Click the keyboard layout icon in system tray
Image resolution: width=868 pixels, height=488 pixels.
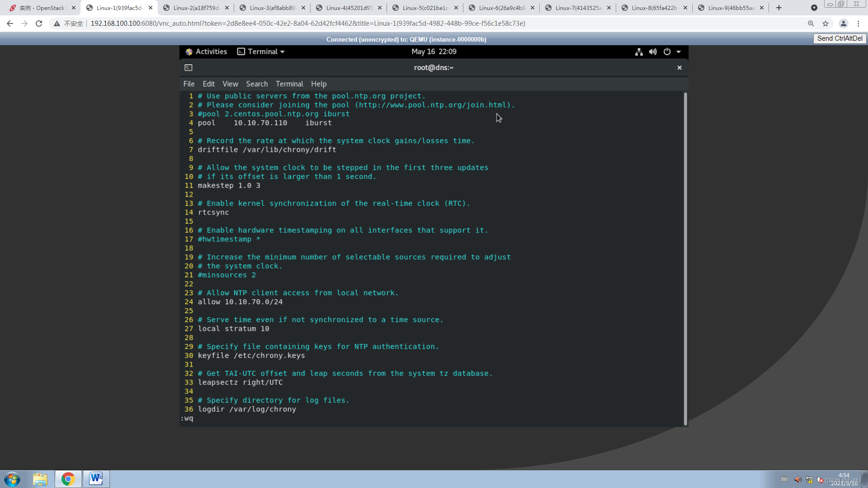click(x=784, y=479)
